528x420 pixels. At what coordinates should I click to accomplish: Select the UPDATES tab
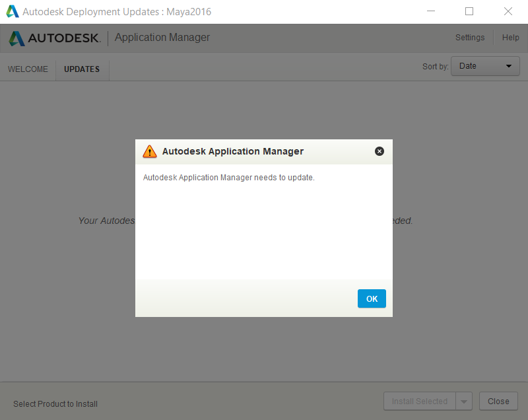[82, 69]
